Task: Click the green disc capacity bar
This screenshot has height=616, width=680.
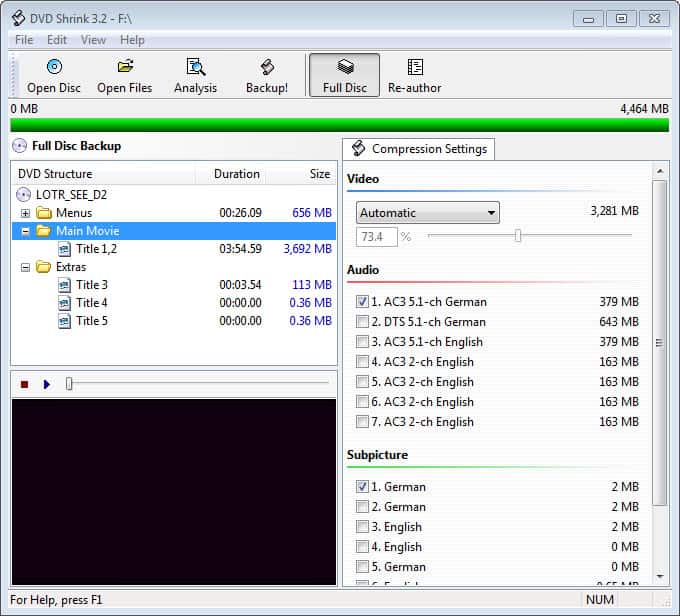Action: [x=340, y=125]
